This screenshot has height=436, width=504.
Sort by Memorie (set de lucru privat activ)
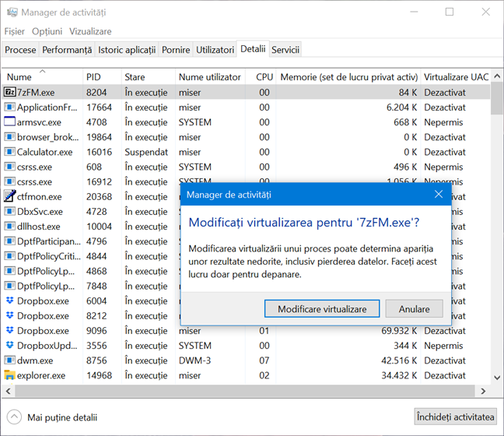point(349,77)
